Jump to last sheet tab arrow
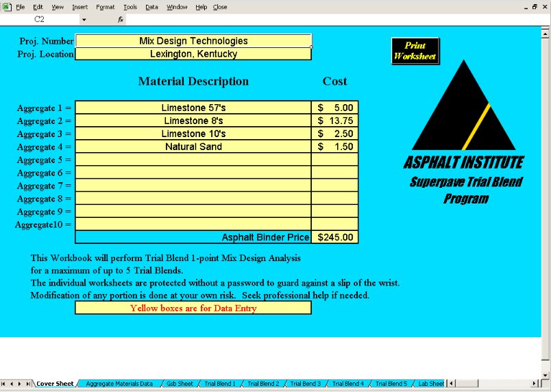 [x=28, y=384]
